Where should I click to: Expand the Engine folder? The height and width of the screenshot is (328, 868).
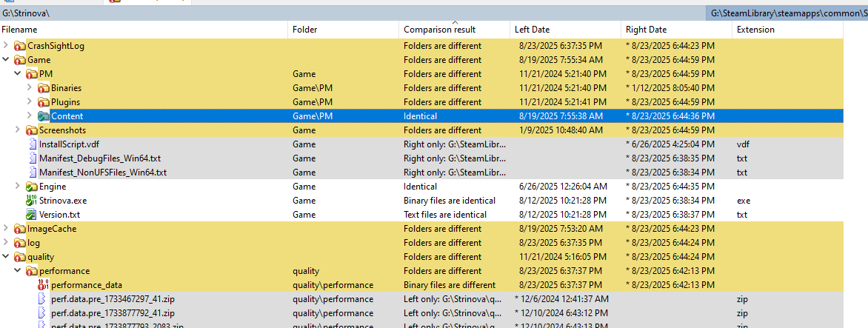18,186
